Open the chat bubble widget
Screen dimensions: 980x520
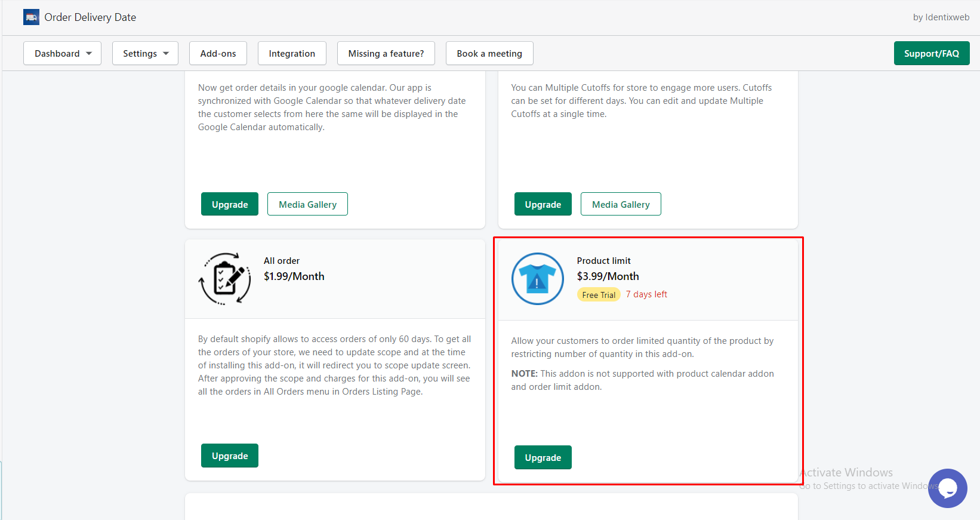[947, 488]
